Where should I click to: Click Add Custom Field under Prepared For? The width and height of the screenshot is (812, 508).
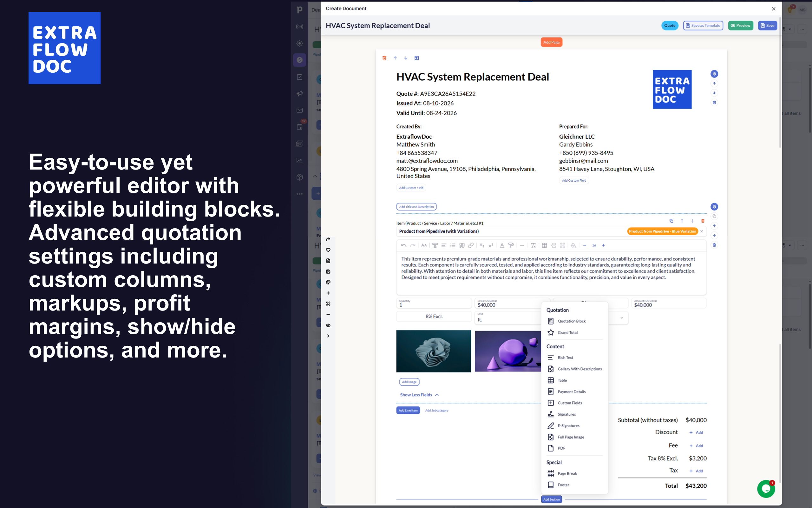pyautogui.click(x=574, y=180)
